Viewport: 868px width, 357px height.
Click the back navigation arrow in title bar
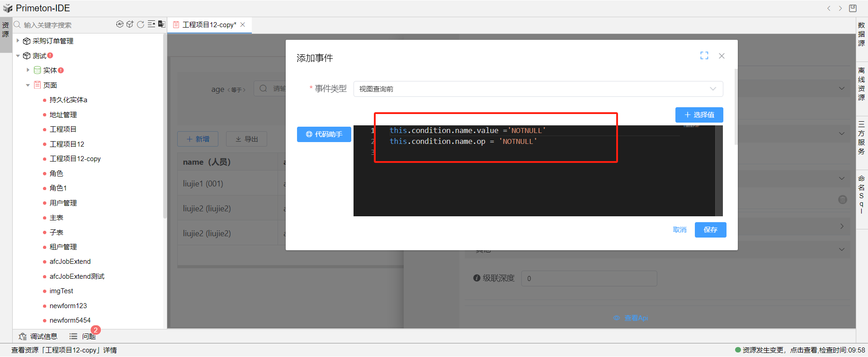click(x=829, y=8)
